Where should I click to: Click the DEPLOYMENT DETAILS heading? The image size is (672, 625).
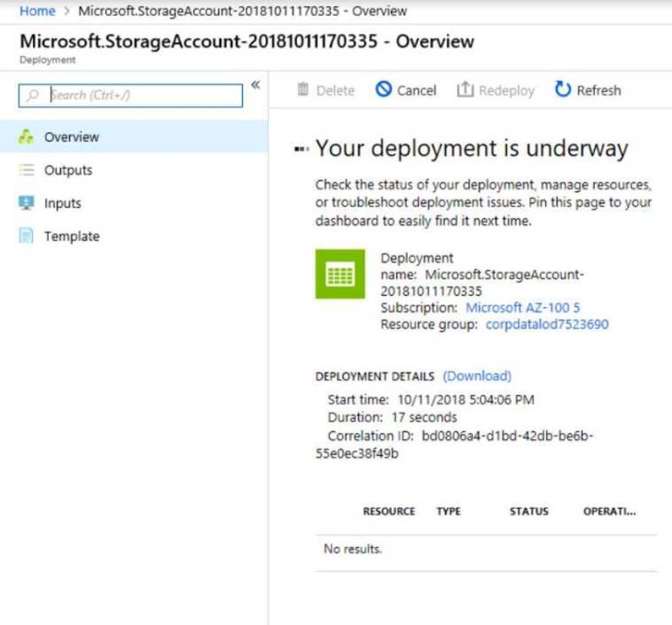coord(375,376)
